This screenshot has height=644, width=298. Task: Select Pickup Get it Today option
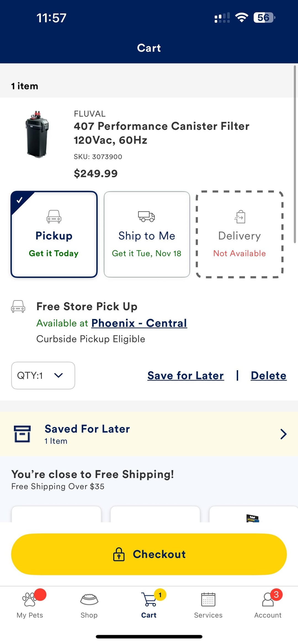tap(54, 234)
